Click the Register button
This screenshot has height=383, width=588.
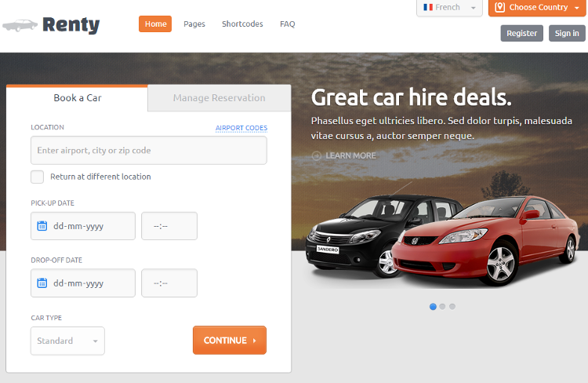coord(521,33)
